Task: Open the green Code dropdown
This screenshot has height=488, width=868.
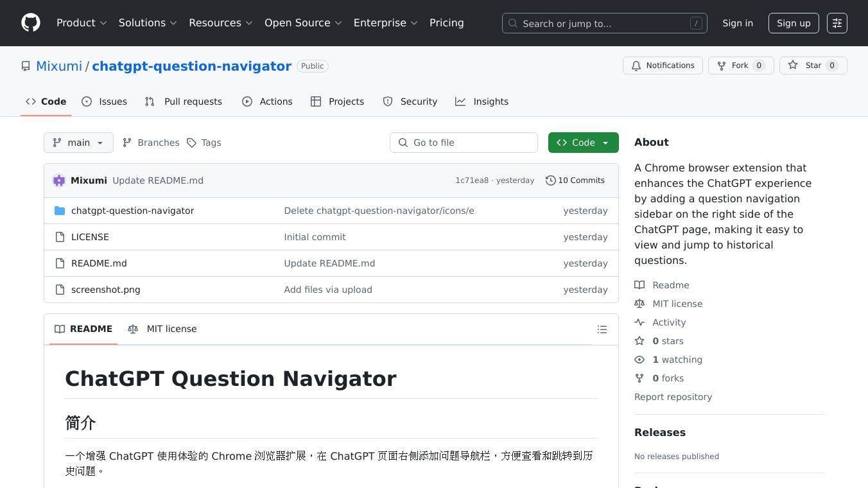Action: 583,143
